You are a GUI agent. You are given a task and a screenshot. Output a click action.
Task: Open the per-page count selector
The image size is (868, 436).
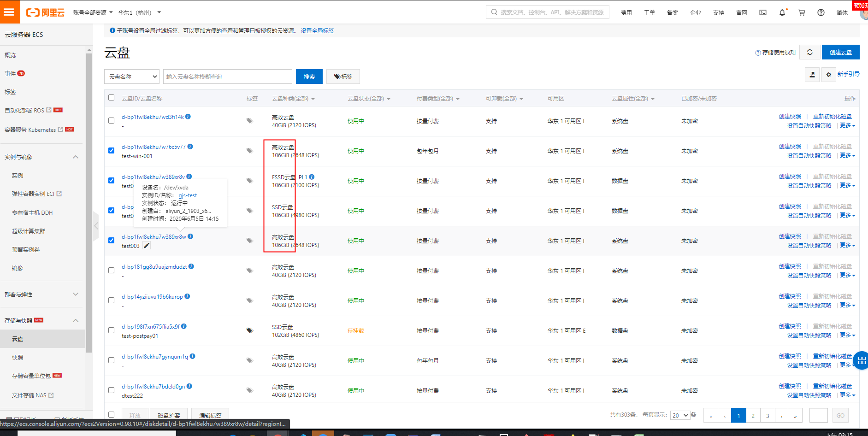pyautogui.click(x=680, y=415)
